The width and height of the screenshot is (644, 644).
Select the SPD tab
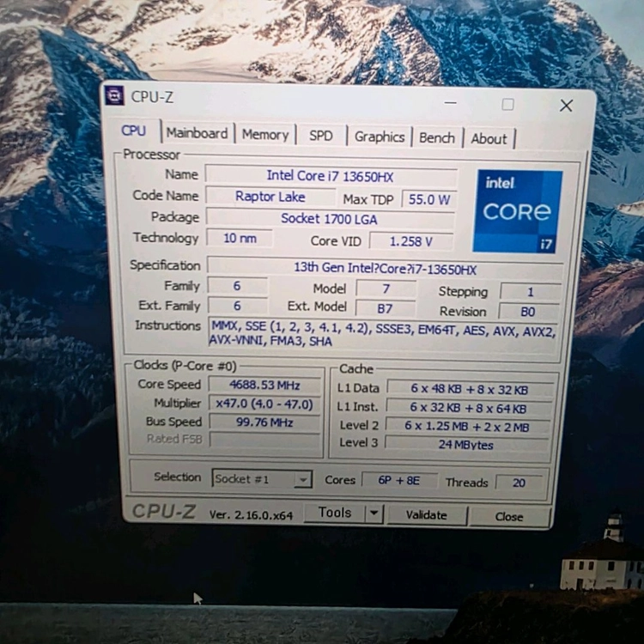click(321, 136)
